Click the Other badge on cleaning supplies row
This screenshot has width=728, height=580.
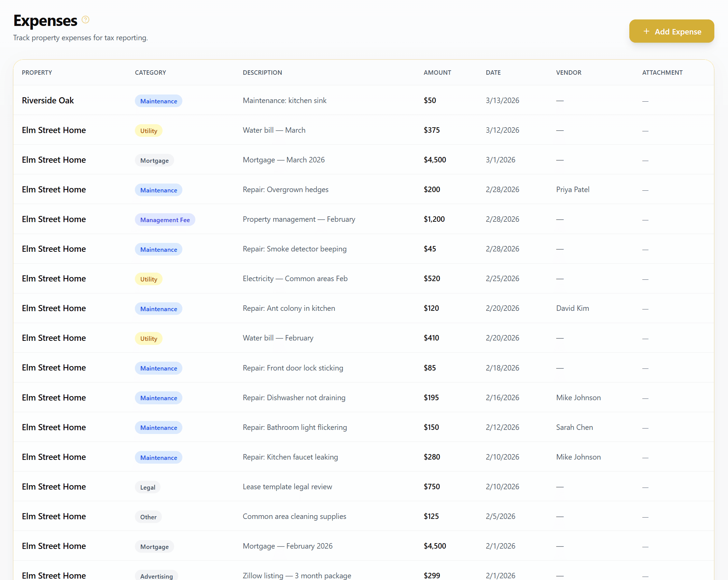[x=148, y=517]
